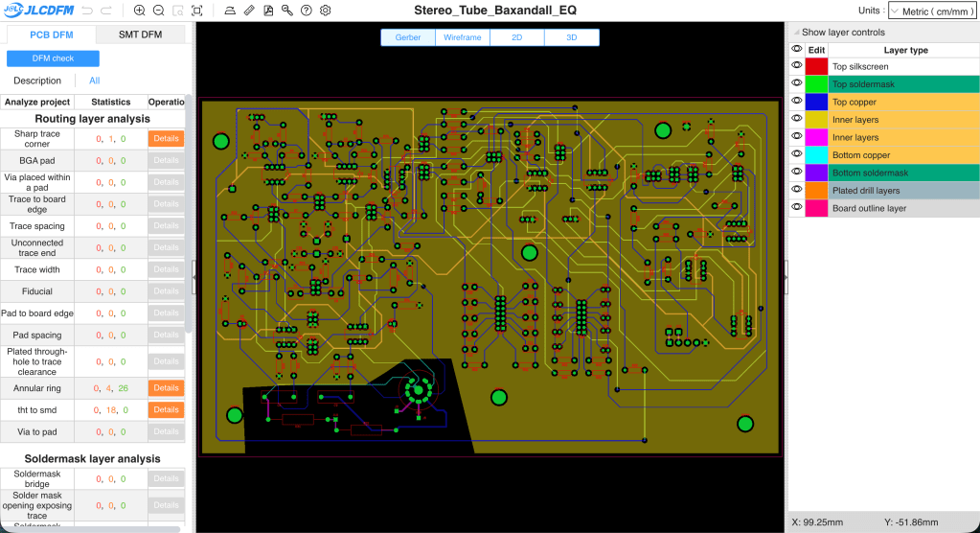Collapse the Show layer controls panel
The height and width of the screenshot is (533, 980).
coord(795,33)
